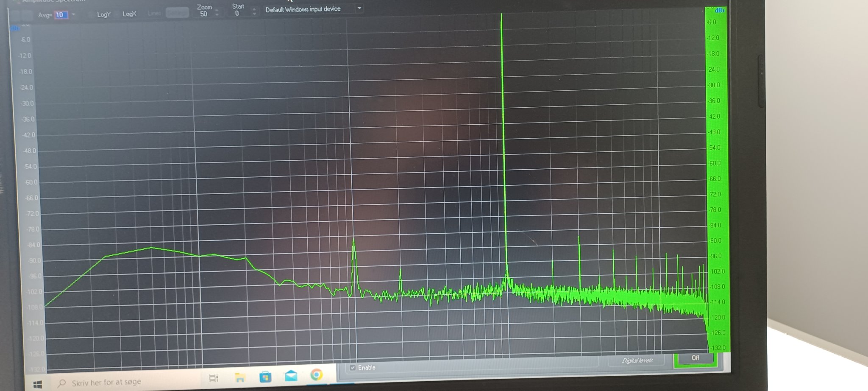
Task: Open the Avg dropdown arrow
Action: (73, 15)
